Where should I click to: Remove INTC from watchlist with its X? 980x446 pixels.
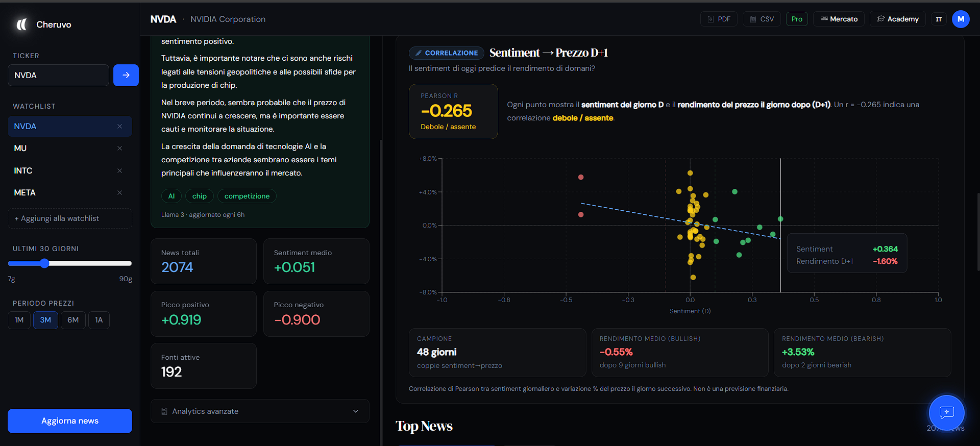tap(119, 170)
